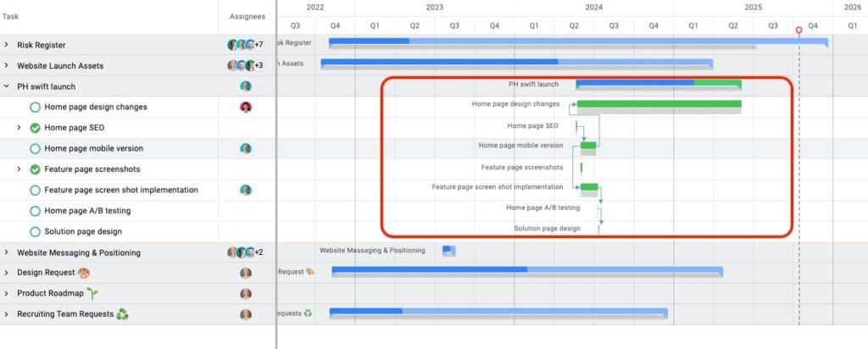Click recycle emoji beside Recruiting Team Requests
Image resolution: width=868 pixels, height=349 pixels.
(122, 314)
